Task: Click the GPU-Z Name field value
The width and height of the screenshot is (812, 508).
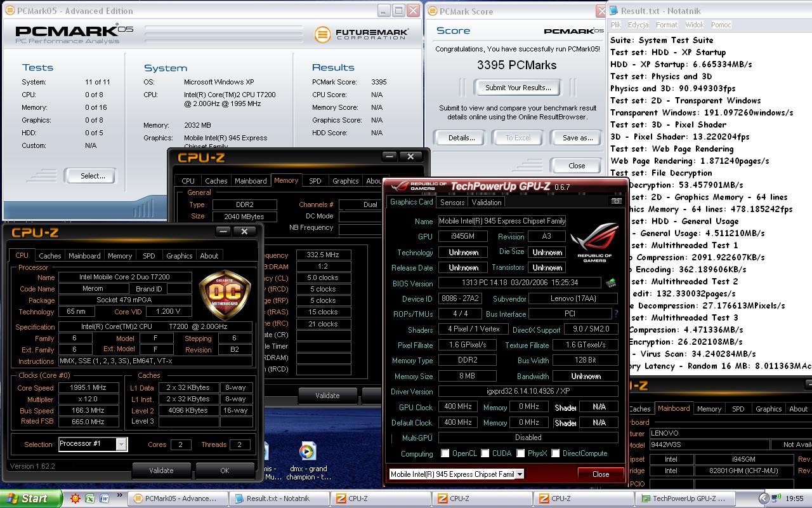Action: [502, 221]
